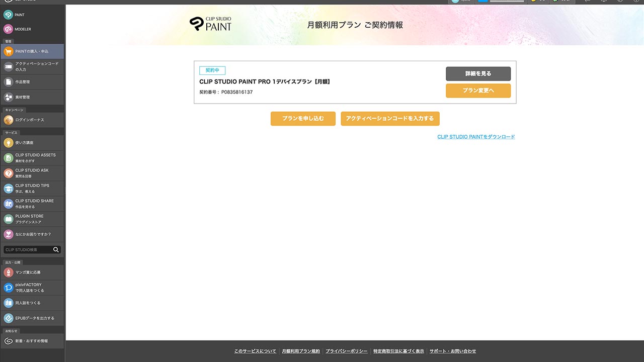
Task: Open CLIP STUDIO TIPS in sidebar
Action: [32, 189]
